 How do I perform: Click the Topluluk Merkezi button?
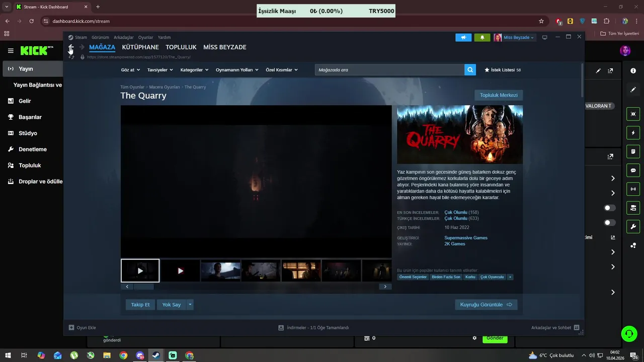click(x=499, y=95)
